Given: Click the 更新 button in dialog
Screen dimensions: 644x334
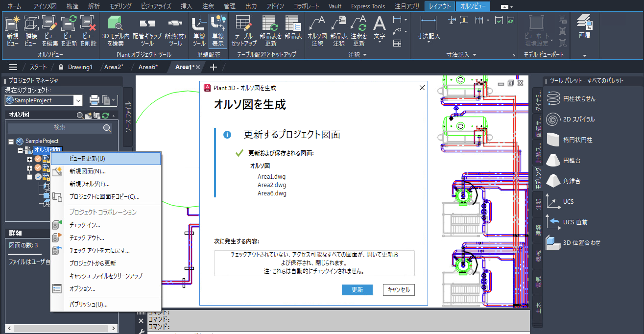Looking at the screenshot, I should click(x=357, y=290).
